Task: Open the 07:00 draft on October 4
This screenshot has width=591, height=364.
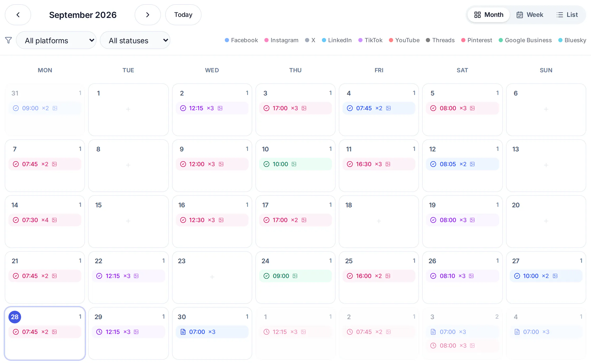Action: (546, 332)
